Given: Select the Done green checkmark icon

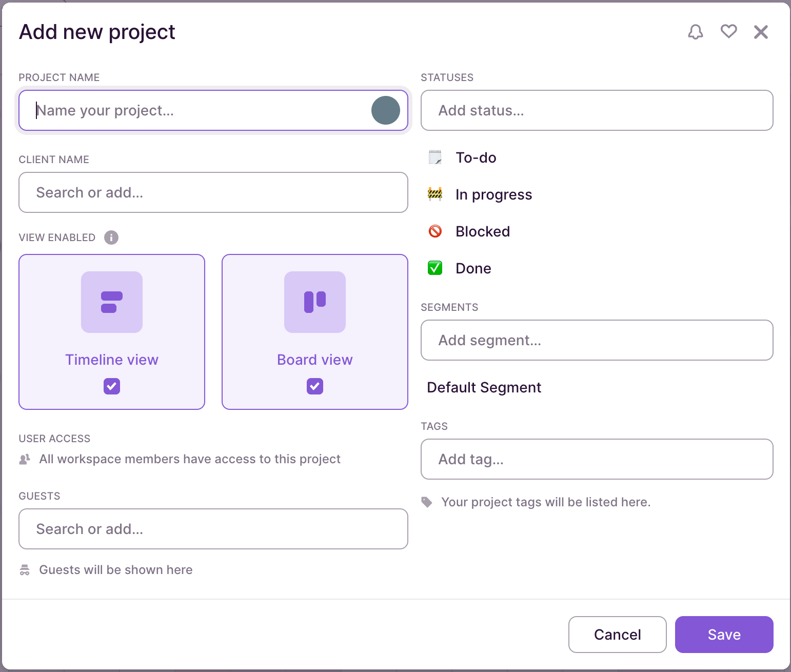Looking at the screenshot, I should click(x=434, y=268).
